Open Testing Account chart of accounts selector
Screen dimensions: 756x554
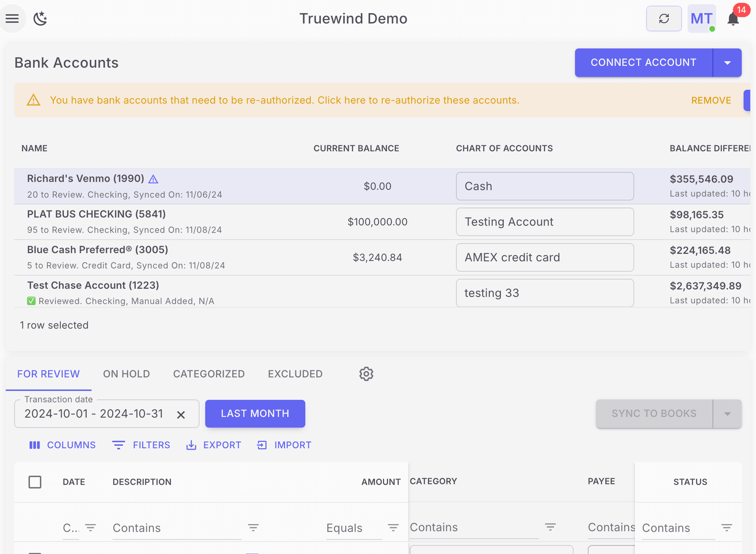(x=544, y=222)
